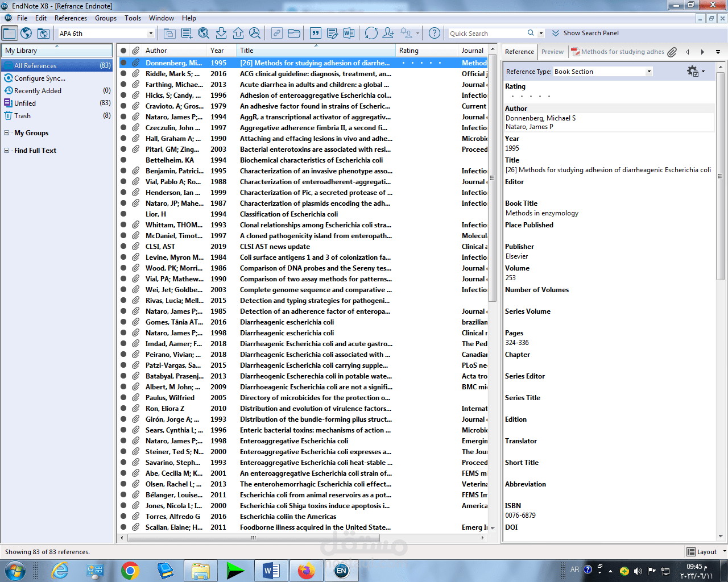Click into the Quick Search field
The height and width of the screenshot is (582, 728).
pos(486,34)
